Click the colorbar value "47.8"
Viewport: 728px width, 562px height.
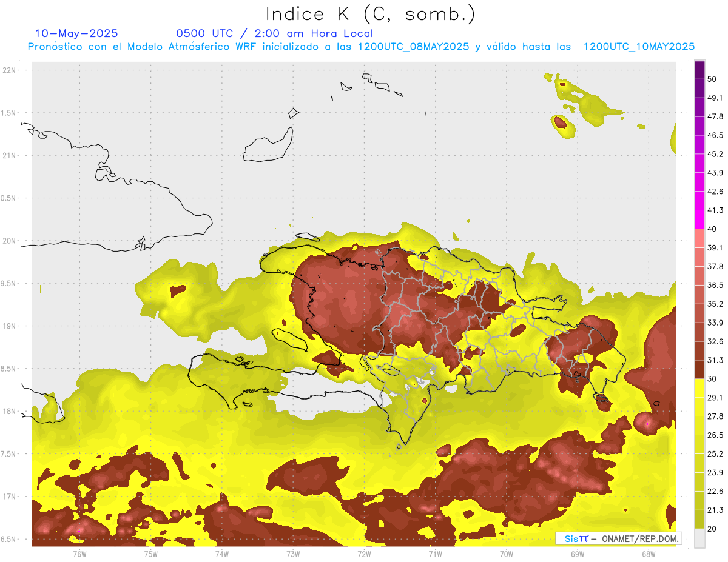click(715, 116)
